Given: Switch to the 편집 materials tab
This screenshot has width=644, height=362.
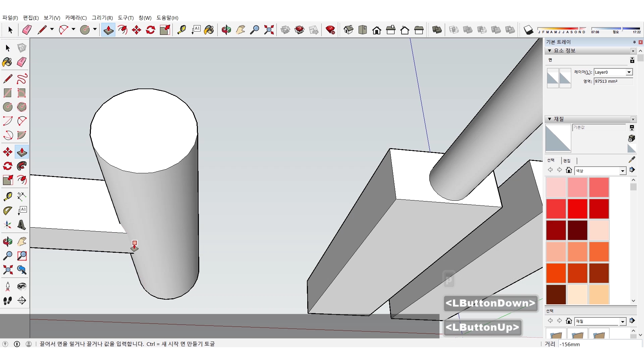Looking at the screenshot, I should click(x=567, y=161).
